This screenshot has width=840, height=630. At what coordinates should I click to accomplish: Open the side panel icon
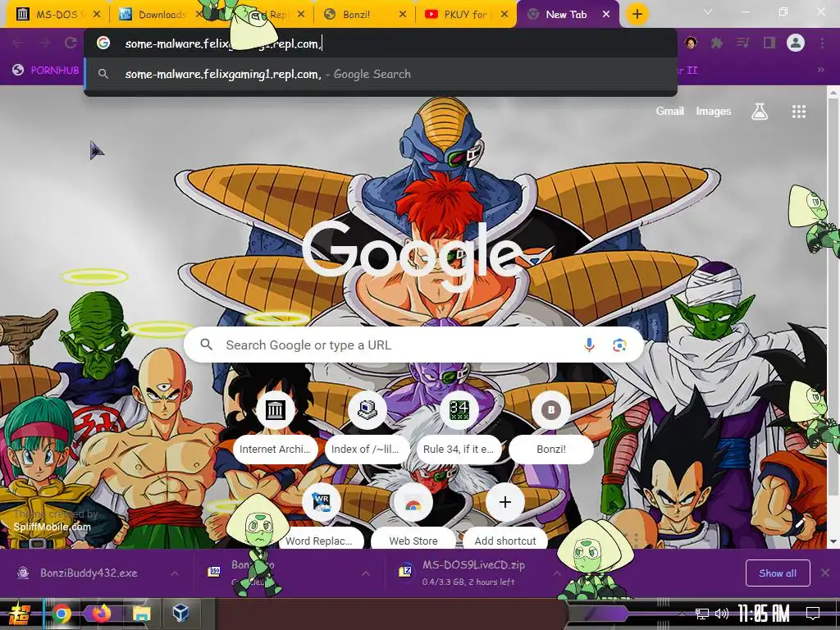[x=769, y=43]
